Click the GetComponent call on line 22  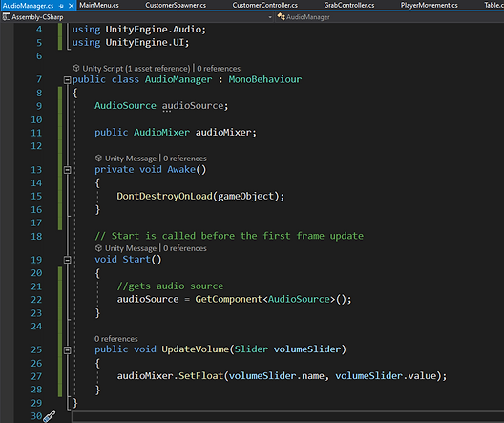229,299
